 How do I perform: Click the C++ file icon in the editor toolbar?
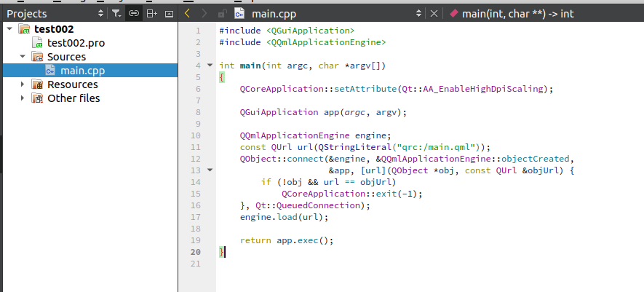[239, 14]
